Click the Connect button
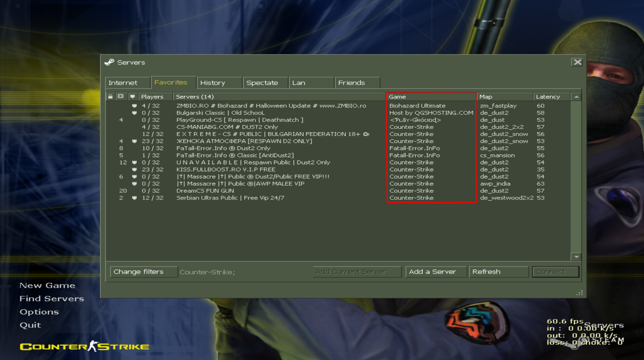This screenshot has width=644, height=360. [x=556, y=272]
